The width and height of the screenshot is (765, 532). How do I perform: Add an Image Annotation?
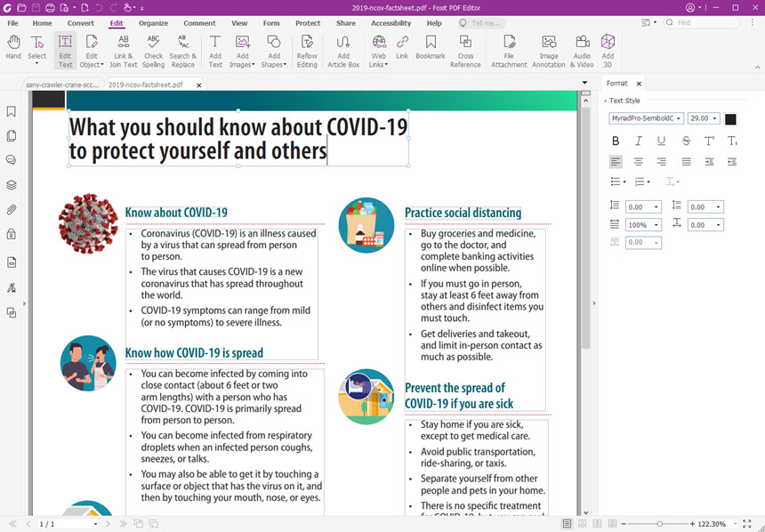(x=549, y=51)
